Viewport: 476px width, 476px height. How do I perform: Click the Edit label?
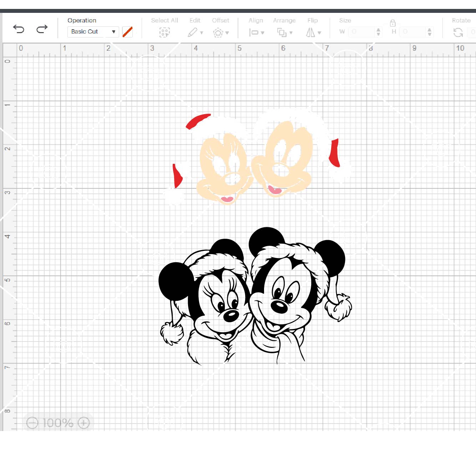(195, 20)
